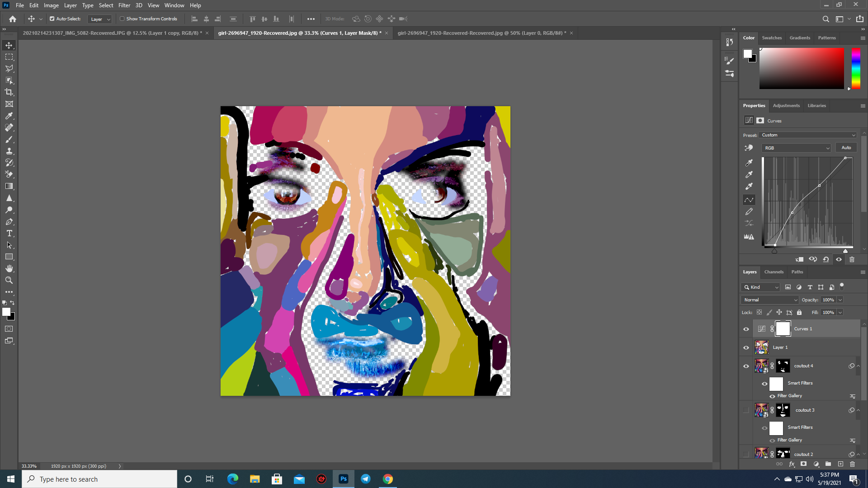The image size is (868, 488).
Task: Select the Dodge tool
Action: coord(9,210)
